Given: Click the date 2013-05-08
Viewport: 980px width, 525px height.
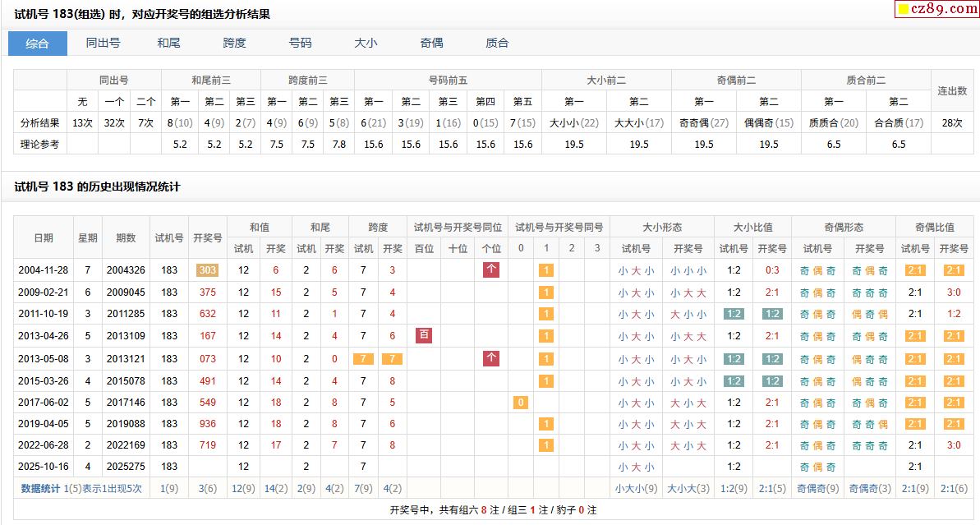Looking at the screenshot, I should [44, 359].
